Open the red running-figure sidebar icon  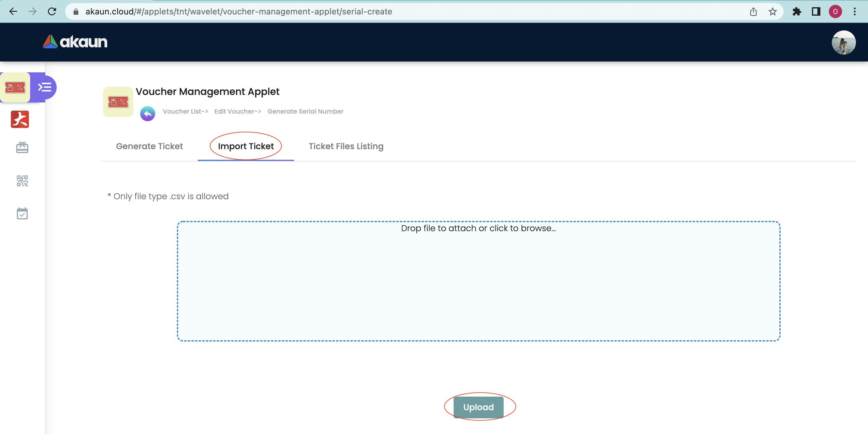20,119
